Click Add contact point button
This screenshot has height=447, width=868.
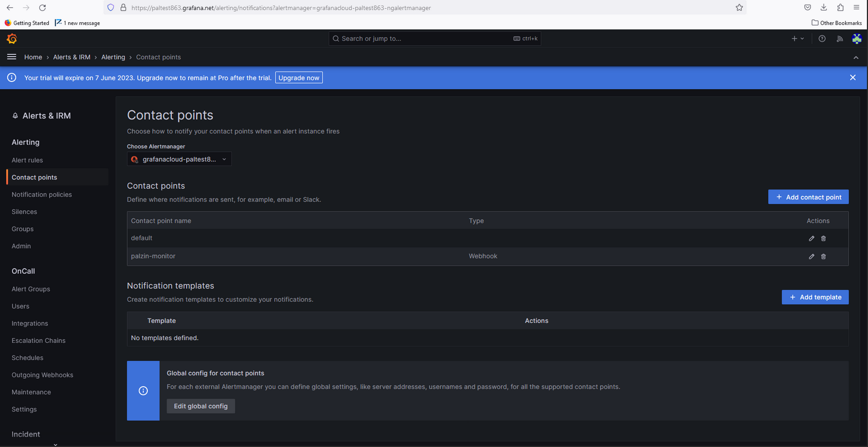(808, 197)
